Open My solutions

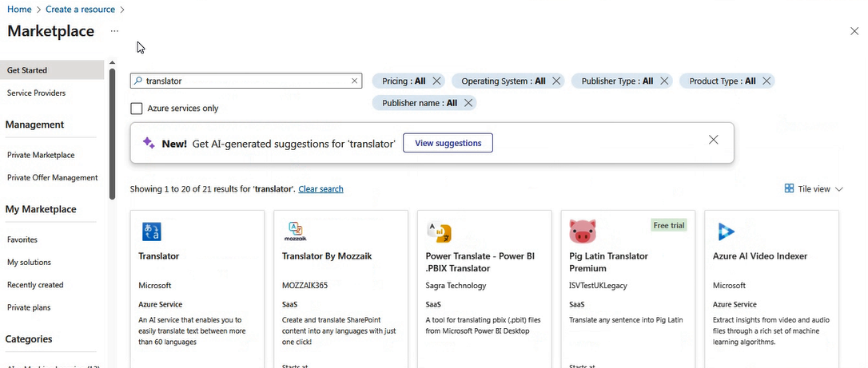[x=29, y=263]
